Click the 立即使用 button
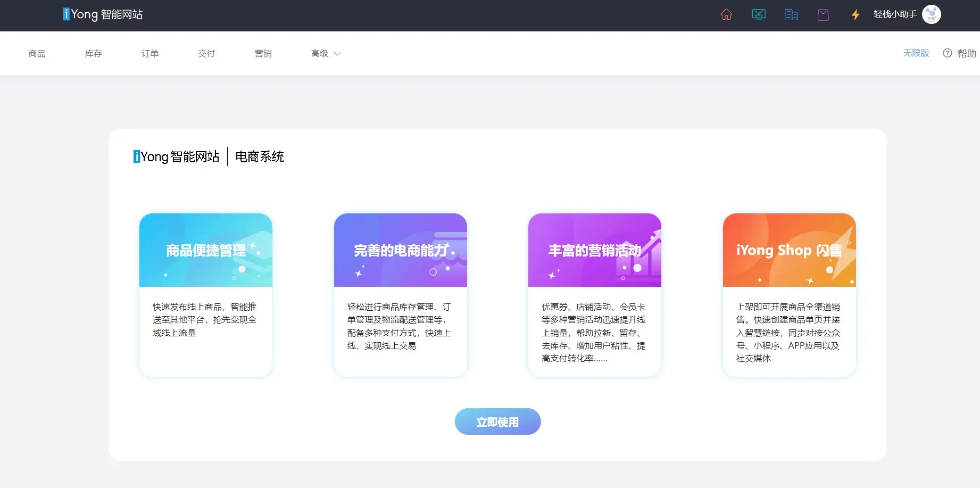The width and height of the screenshot is (980, 488). click(x=497, y=421)
